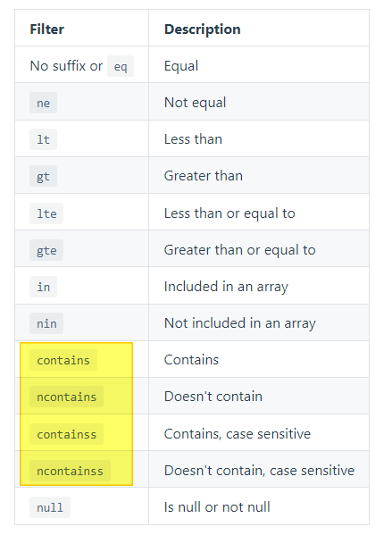Image resolution: width=392 pixels, height=535 pixels.
Task: Click the 'lte' filter code
Action: tap(46, 213)
